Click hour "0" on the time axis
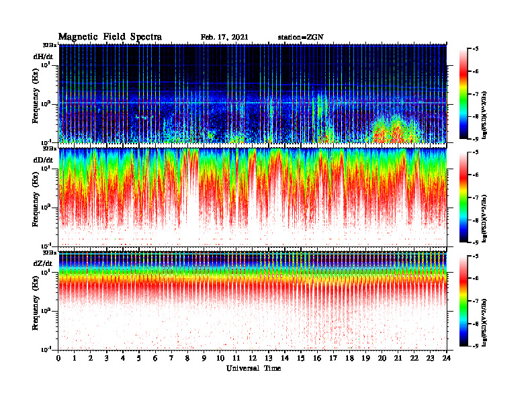Screen dimensions: 532x411 coord(58,358)
